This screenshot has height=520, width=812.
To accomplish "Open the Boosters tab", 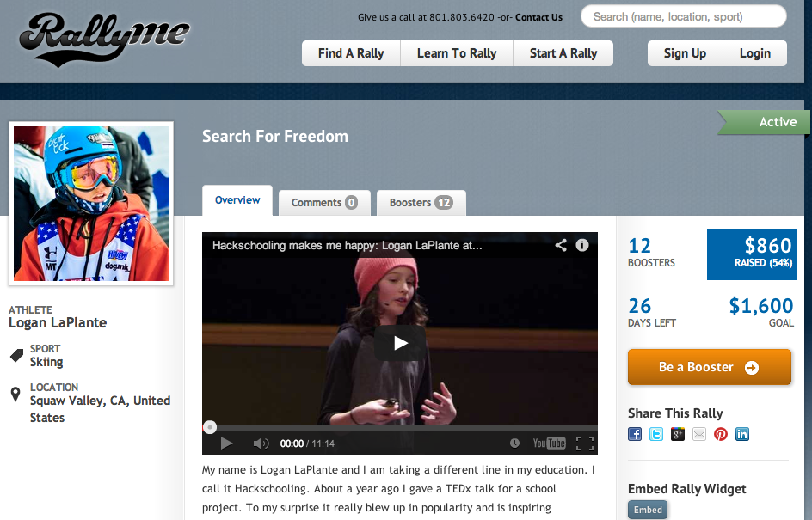I will [x=421, y=203].
